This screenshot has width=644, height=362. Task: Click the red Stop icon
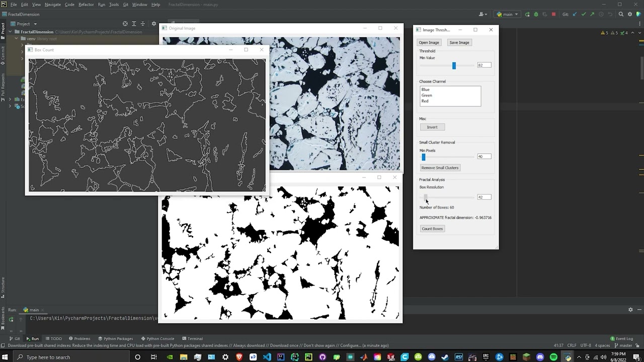(553, 14)
